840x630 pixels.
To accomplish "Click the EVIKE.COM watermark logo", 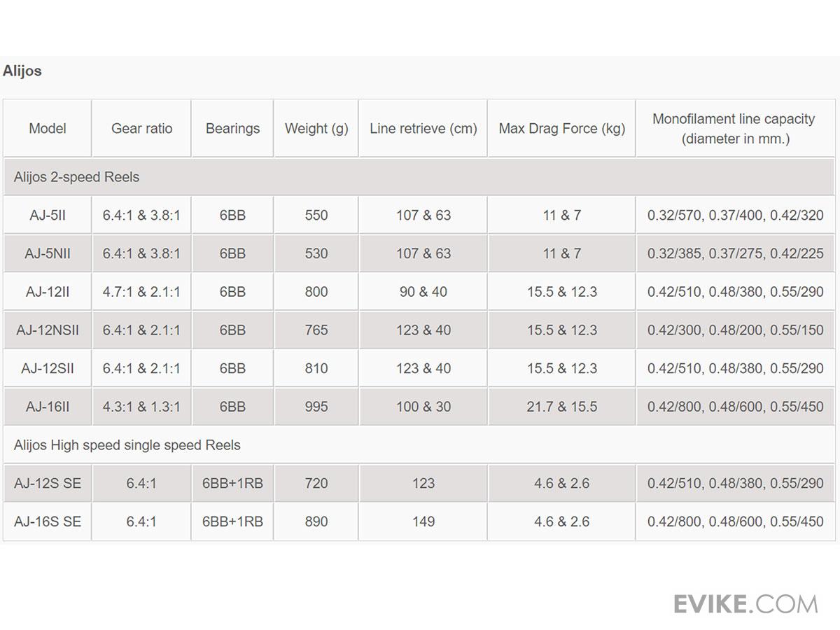I will click(x=745, y=603).
